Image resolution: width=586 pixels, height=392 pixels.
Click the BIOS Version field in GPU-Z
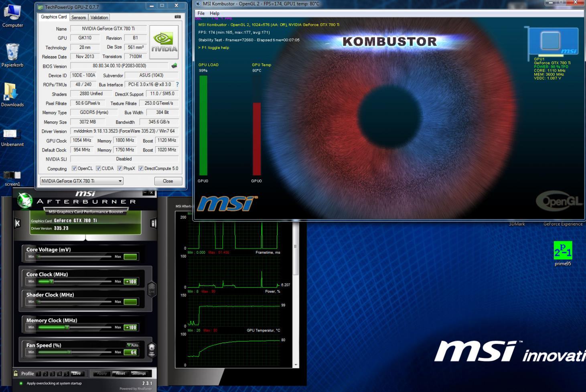click(120, 66)
